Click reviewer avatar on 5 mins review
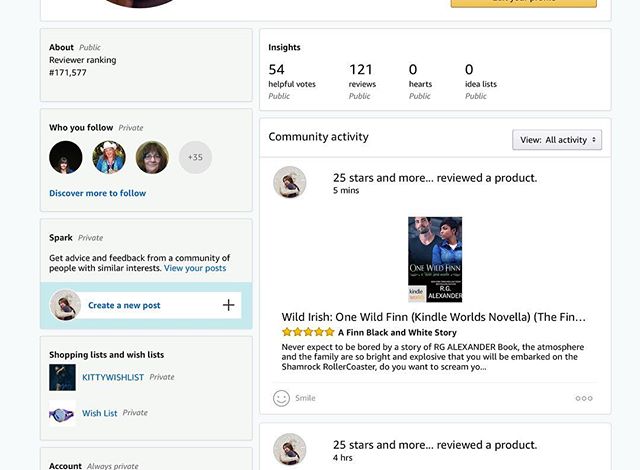This screenshot has width=640, height=470. pyautogui.click(x=290, y=182)
